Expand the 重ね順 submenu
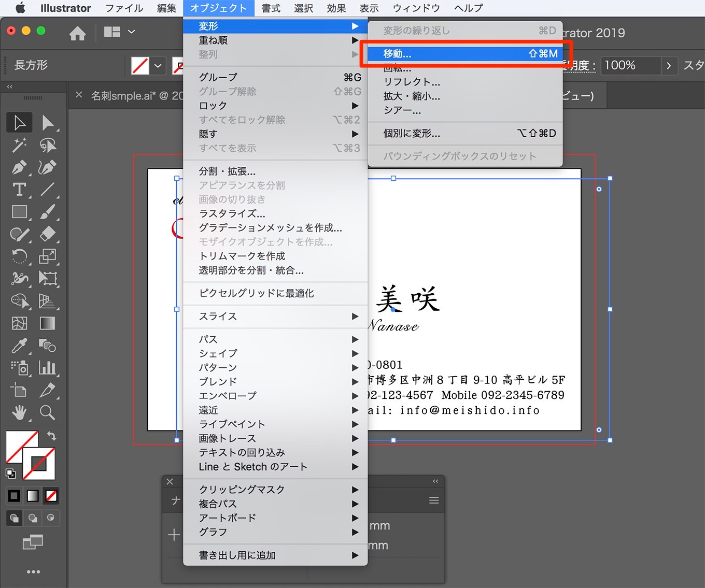The width and height of the screenshot is (705, 588). [x=275, y=40]
